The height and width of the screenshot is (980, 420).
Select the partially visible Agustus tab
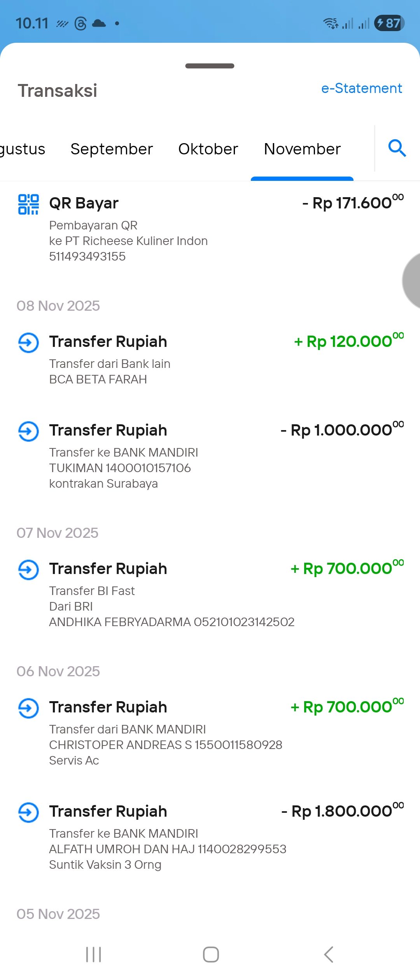click(22, 149)
